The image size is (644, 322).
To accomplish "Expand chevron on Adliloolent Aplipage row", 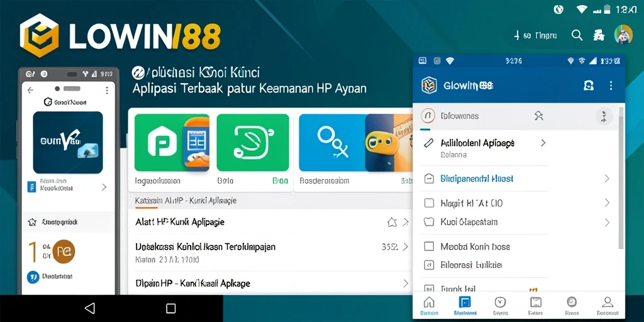I will point(543,143).
